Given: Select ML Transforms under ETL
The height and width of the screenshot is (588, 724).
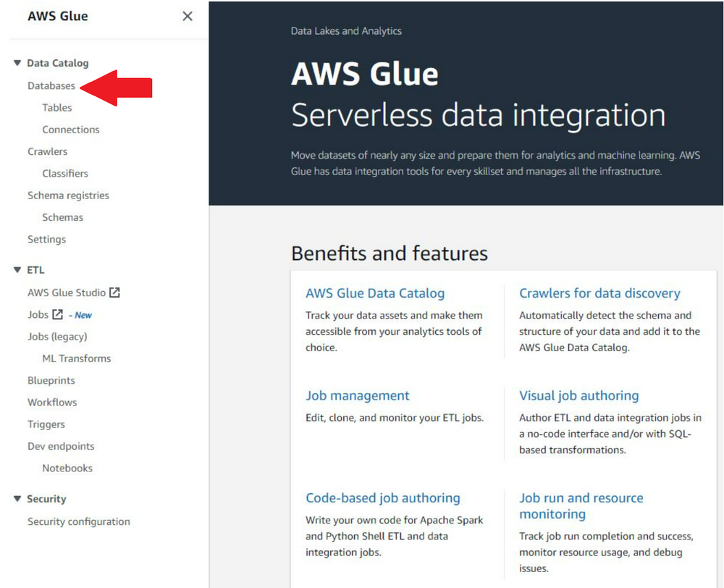Looking at the screenshot, I should click(76, 358).
